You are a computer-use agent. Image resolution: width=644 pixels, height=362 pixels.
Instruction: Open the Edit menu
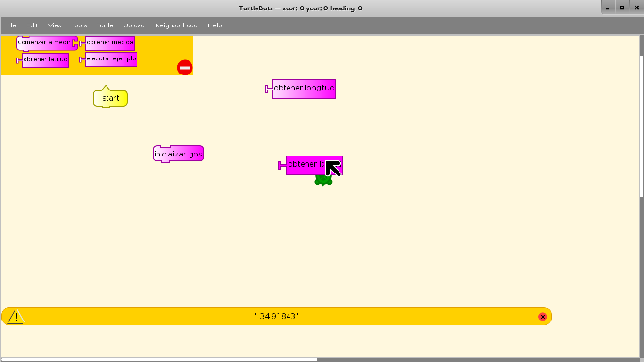34,25
